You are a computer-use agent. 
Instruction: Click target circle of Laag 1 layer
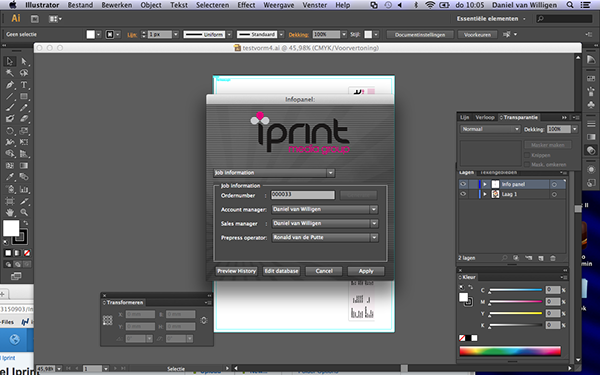pos(554,194)
